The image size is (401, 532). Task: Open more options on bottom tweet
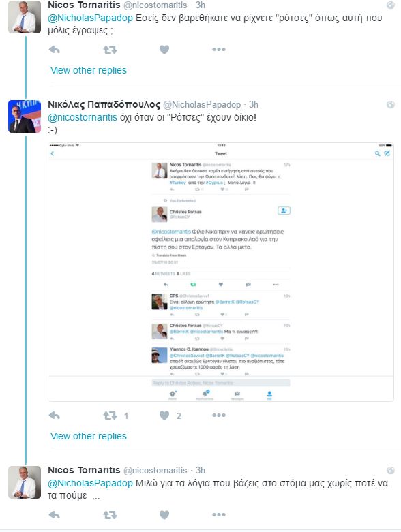click(x=219, y=515)
